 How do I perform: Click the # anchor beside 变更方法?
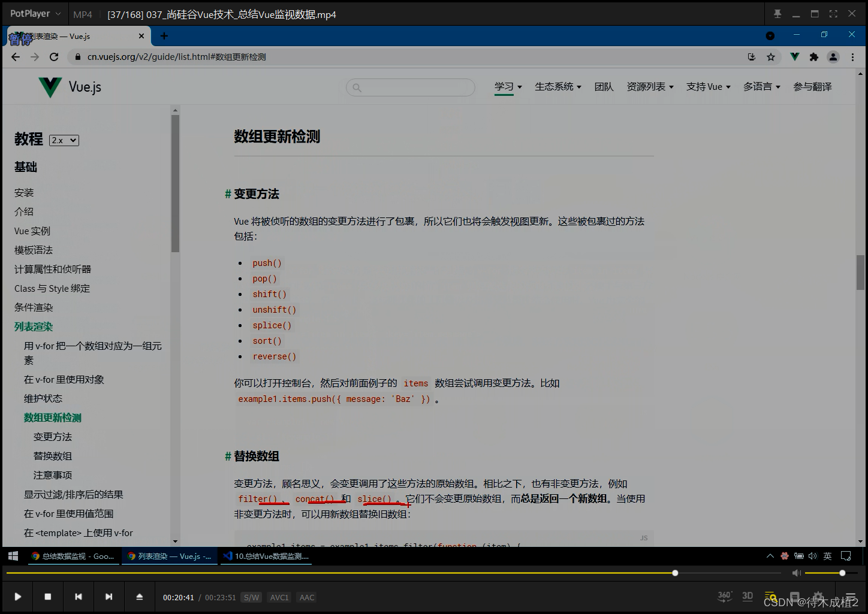pos(228,194)
